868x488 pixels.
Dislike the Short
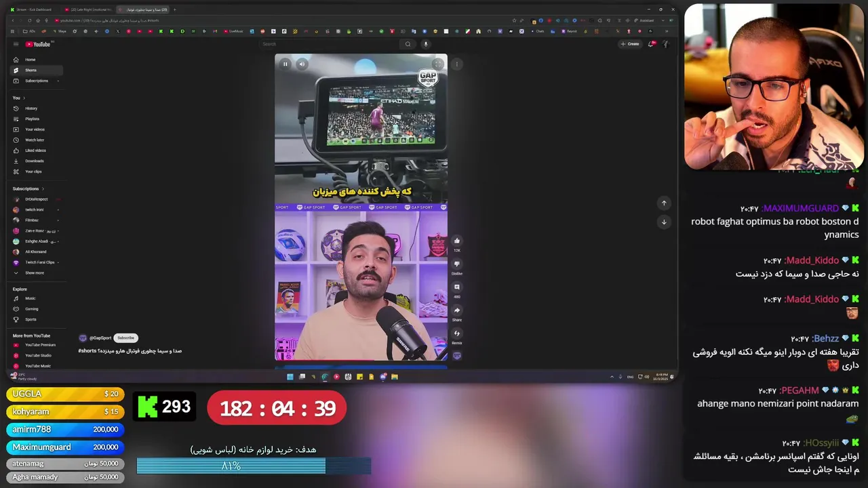[456, 264]
